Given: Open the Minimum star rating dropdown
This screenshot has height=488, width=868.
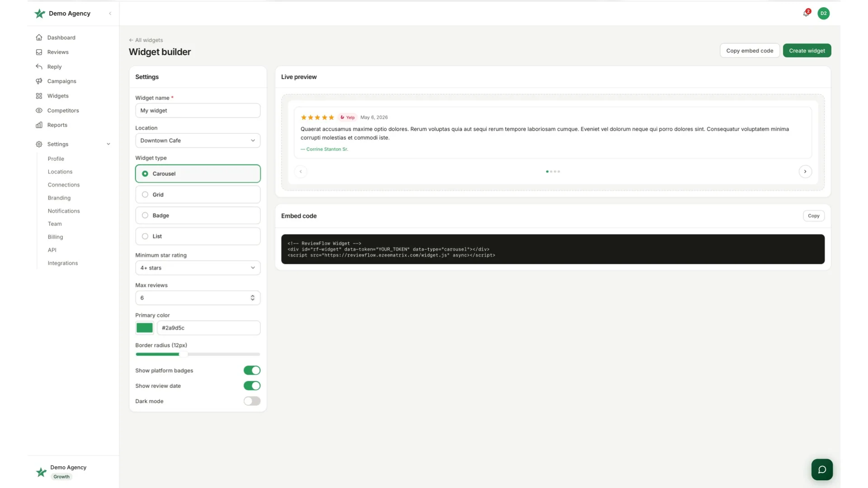Looking at the screenshot, I should pyautogui.click(x=198, y=268).
